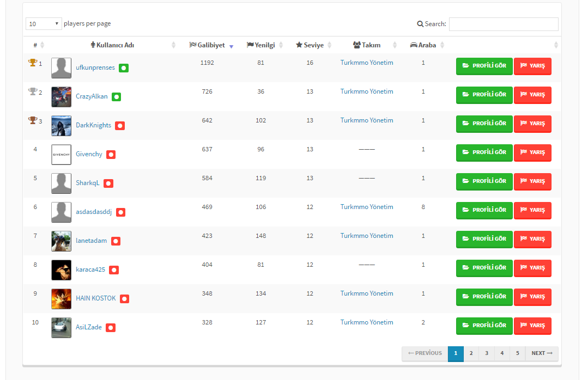
Task: Open ufkunprenses avatar image
Action: click(x=61, y=68)
